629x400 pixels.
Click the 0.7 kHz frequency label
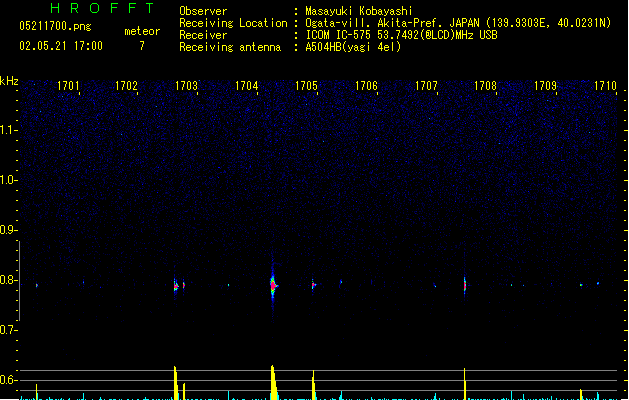(8, 330)
